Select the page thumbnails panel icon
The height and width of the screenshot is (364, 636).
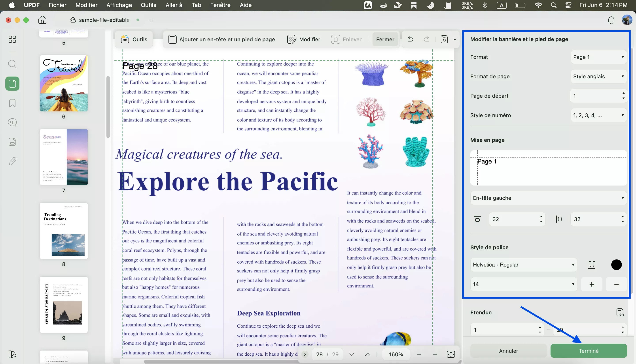[x=12, y=84]
